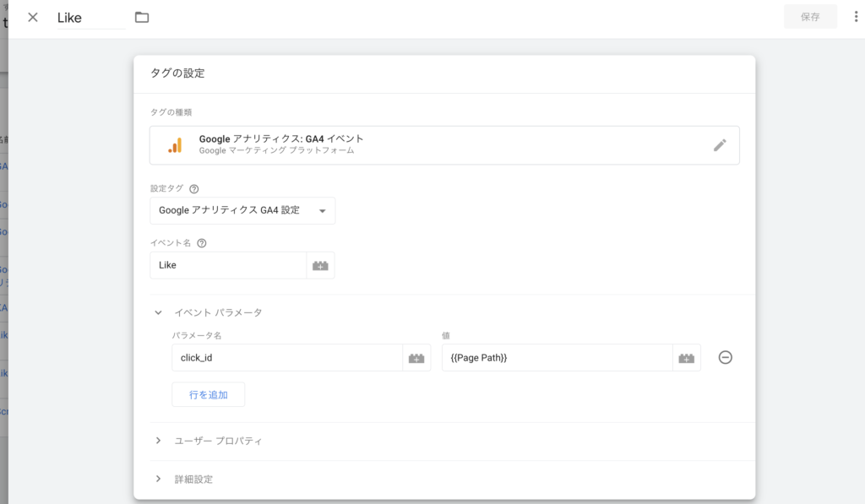865x504 pixels.
Task: Click the 値 column label
Action: tap(446, 335)
